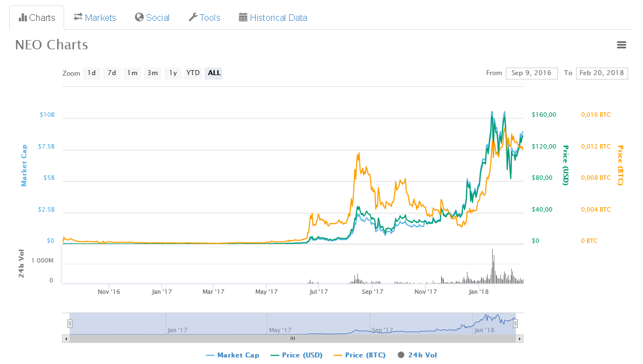
Task: Set zoom to 7d
Action: 111,73
